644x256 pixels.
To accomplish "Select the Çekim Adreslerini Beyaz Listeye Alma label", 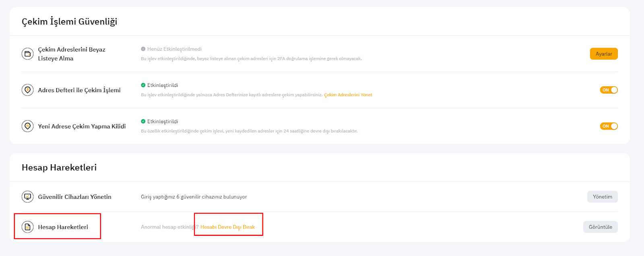I will pos(72,54).
